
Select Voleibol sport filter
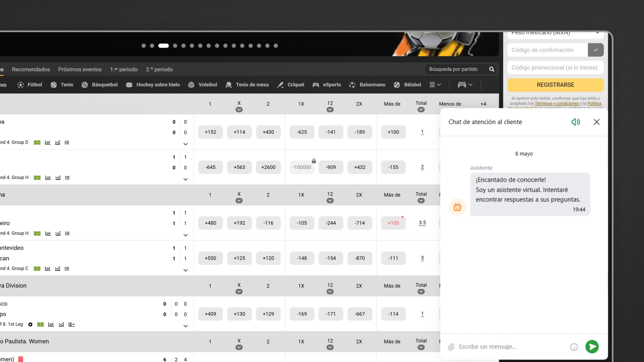tap(203, 85)
